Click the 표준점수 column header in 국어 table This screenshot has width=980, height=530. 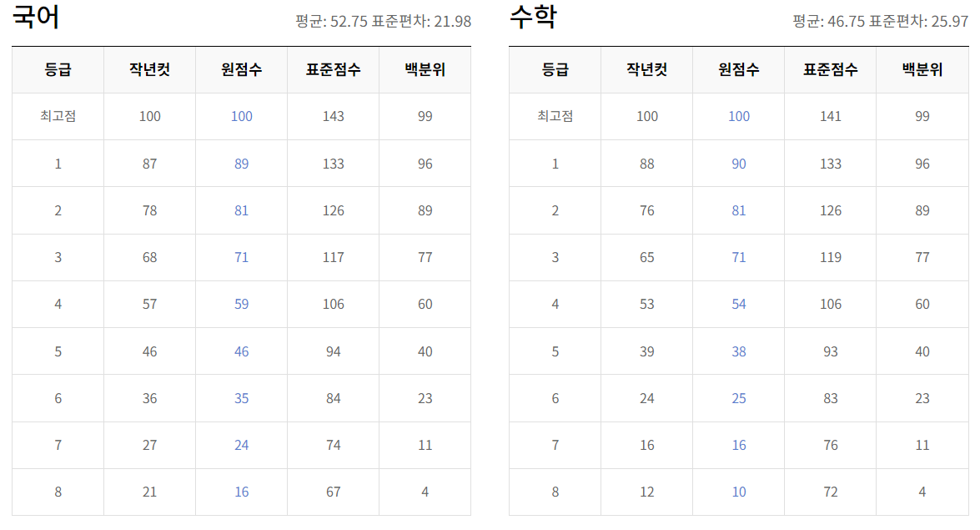point(333,69)
